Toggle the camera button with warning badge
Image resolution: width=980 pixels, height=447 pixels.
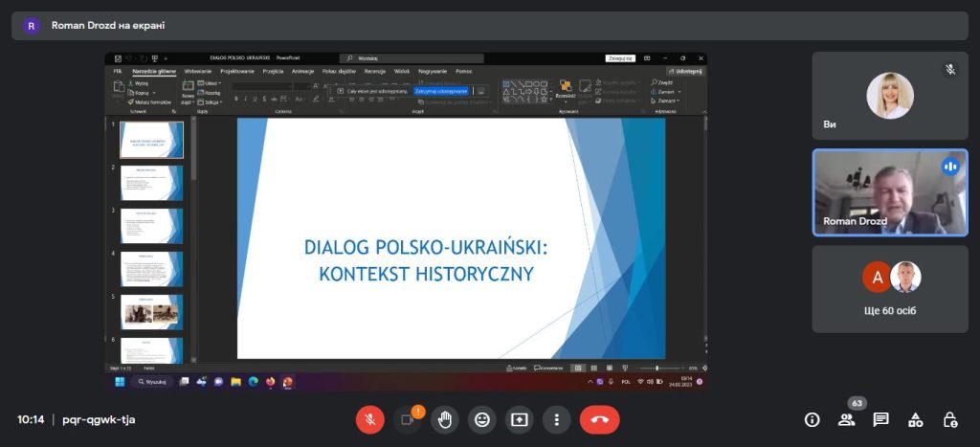click(407, 419)
